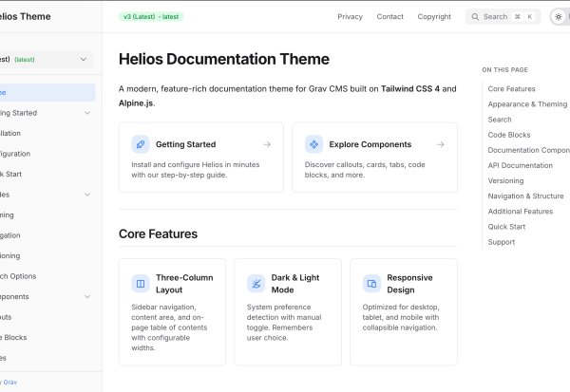The width and height of the screenshot is (570, 392).
Task: Click the v3 (Latest) version badge
Action: point(151,17)
